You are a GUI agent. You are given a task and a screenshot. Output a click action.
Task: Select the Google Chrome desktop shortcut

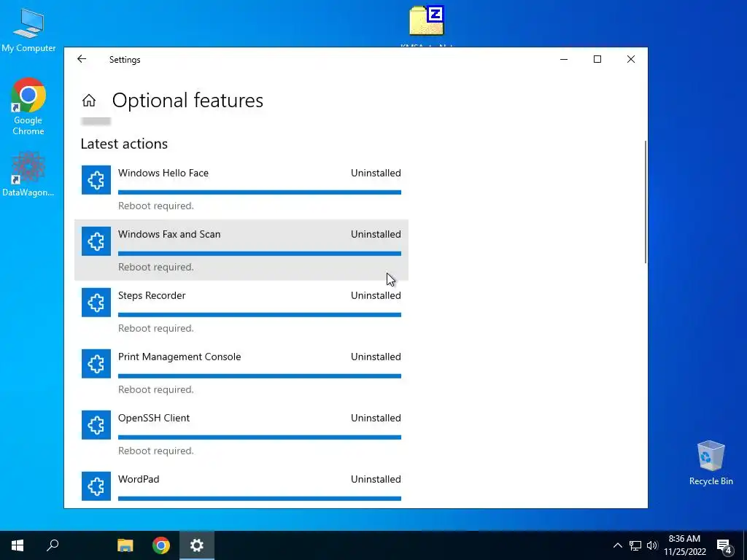[28, 106]
